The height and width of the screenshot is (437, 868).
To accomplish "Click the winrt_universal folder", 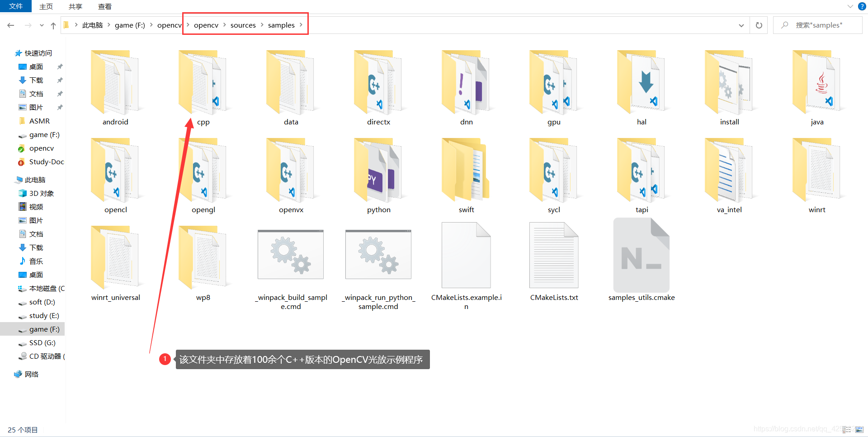I will [115, 263].
